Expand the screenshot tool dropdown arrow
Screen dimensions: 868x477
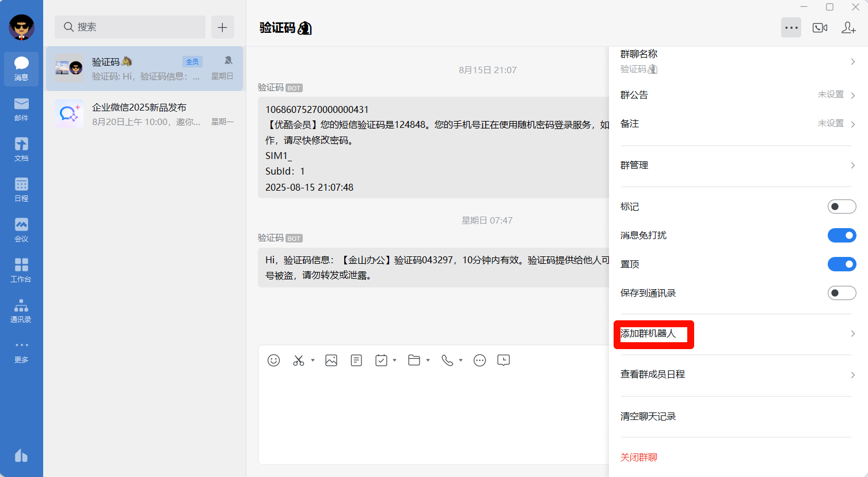(313, 360)
